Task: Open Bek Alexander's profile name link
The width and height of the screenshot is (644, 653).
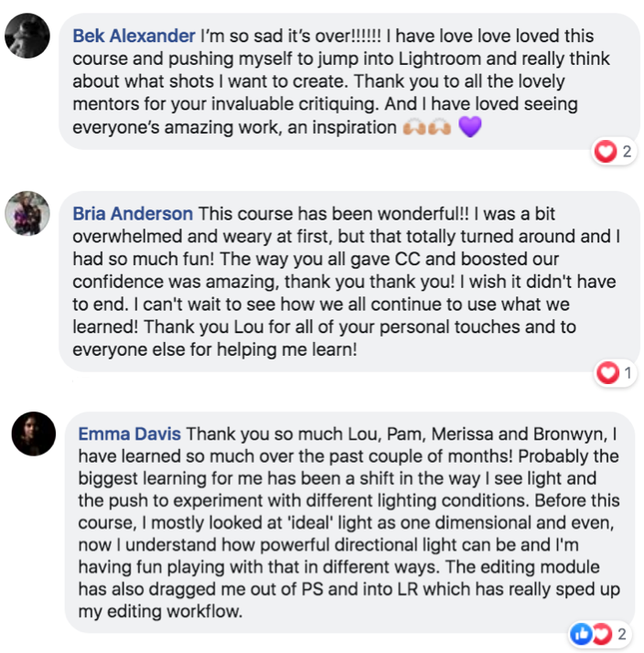Action: click(x=134, y=37)
